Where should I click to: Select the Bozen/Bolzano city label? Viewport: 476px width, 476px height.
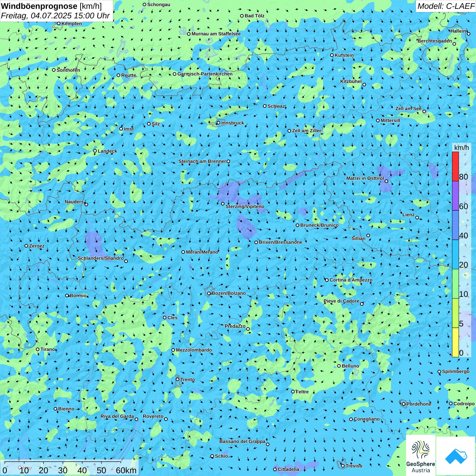(228, 293)
